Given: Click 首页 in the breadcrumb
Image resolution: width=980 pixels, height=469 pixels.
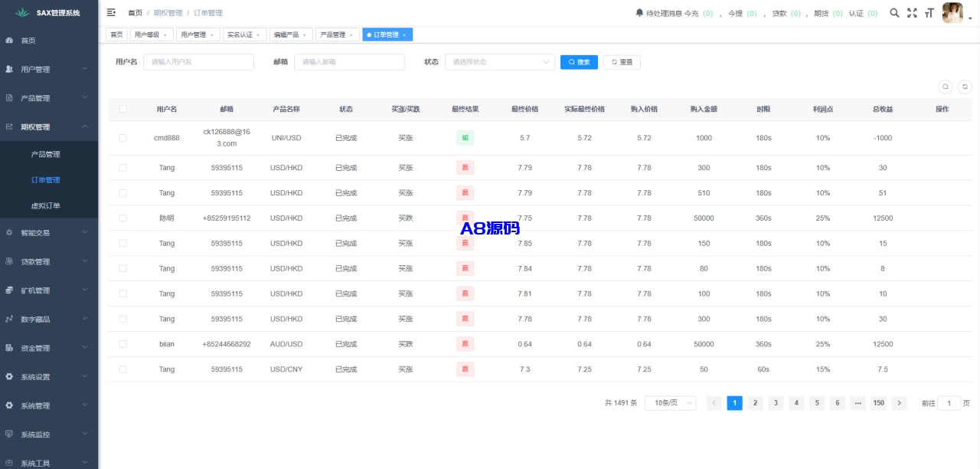Looking at the screenshot, I should point(135,13).
